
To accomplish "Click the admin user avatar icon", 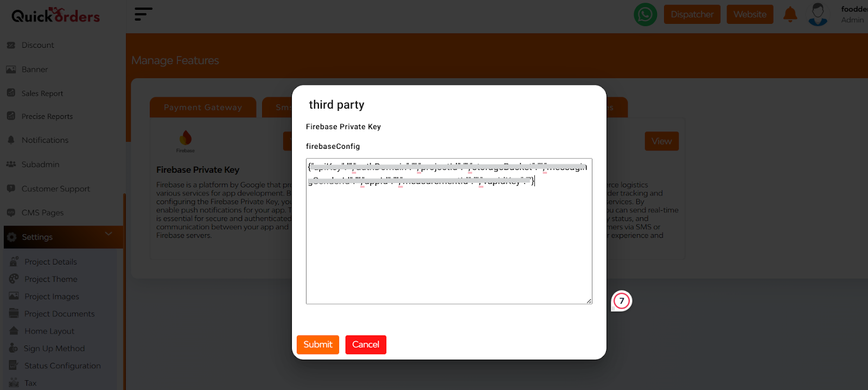I will click(818, 15).
